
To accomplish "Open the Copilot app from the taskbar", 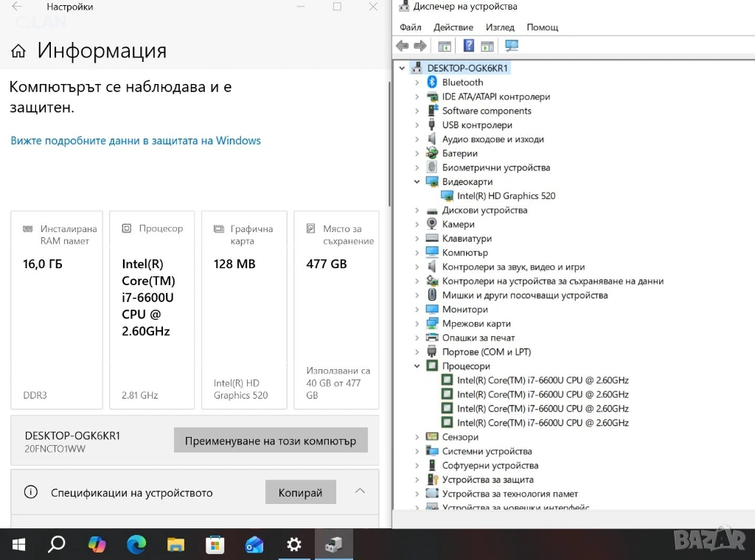I will (x=97, y=545).
